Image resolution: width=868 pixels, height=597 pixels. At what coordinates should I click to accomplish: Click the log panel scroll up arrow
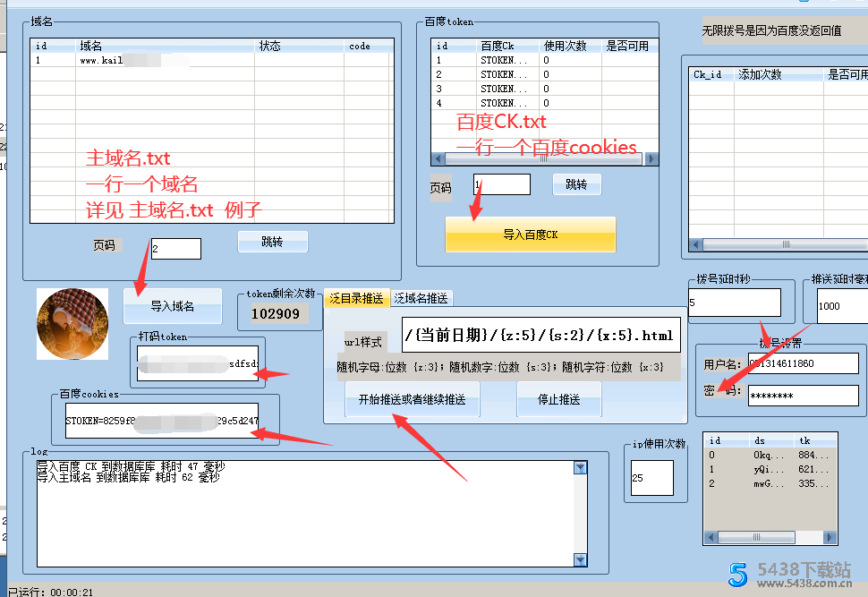(x=580, y=467)
